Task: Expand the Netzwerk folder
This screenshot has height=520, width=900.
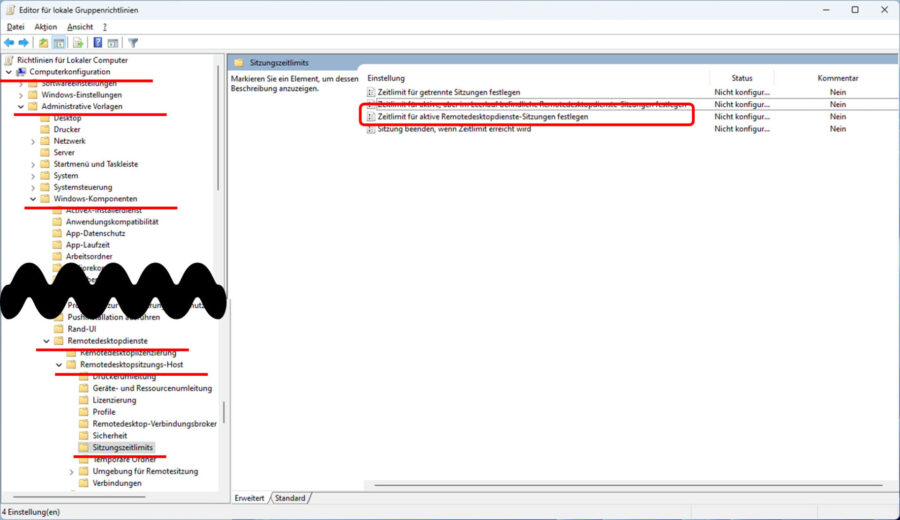Action: (33, 141)
